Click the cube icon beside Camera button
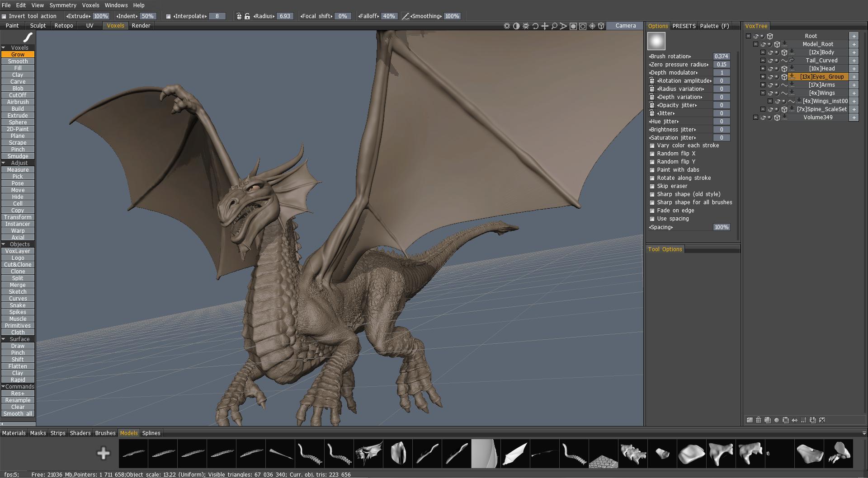The height and width of the screenshot is (478, 868). tap(601, 26)
